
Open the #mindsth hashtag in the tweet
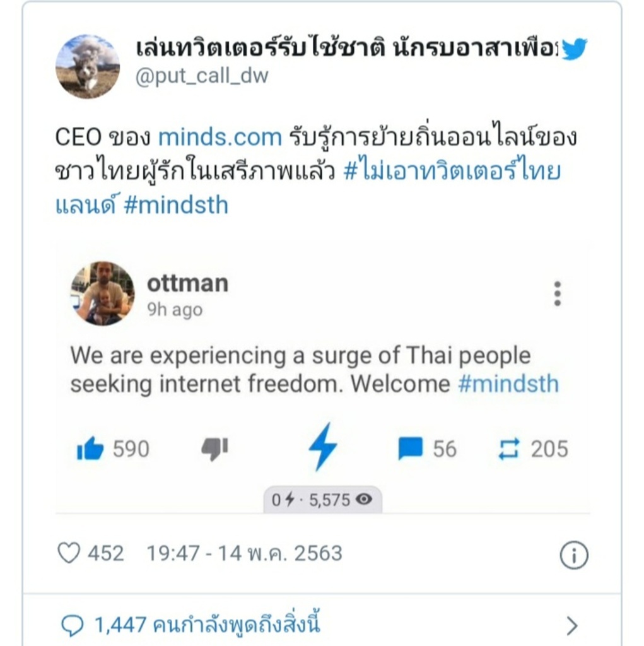coord(176,205)
